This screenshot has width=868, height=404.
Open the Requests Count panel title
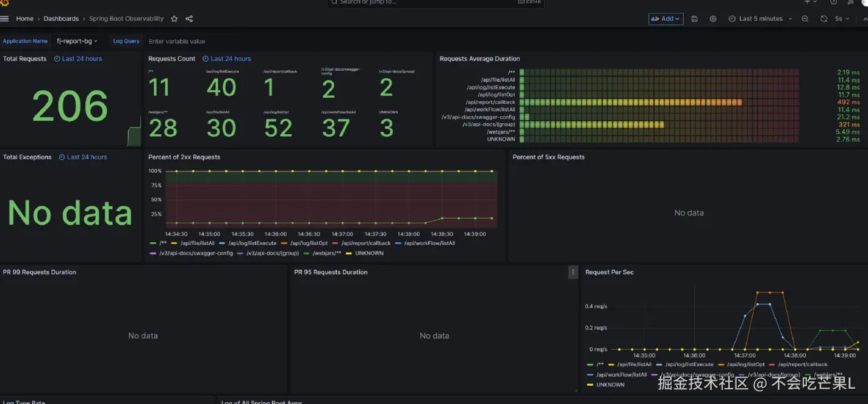pyautogui.click(x=171, y=59)
